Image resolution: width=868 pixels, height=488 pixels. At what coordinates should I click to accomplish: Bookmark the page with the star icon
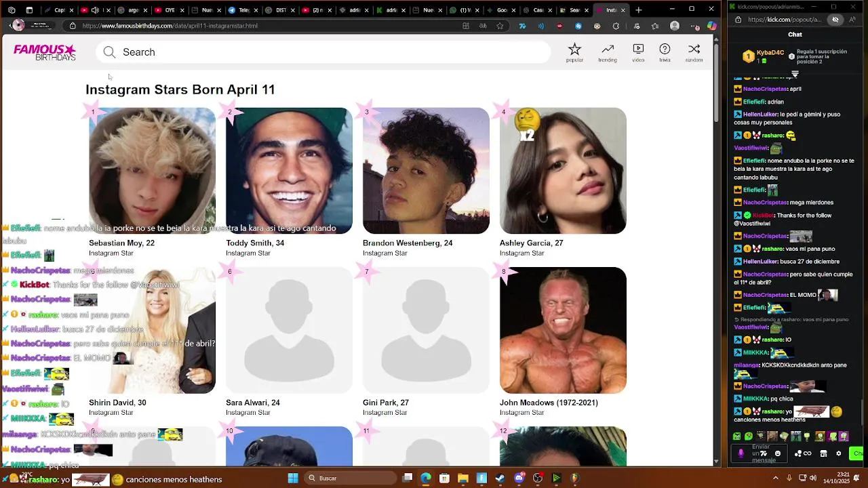pos(500,26)
